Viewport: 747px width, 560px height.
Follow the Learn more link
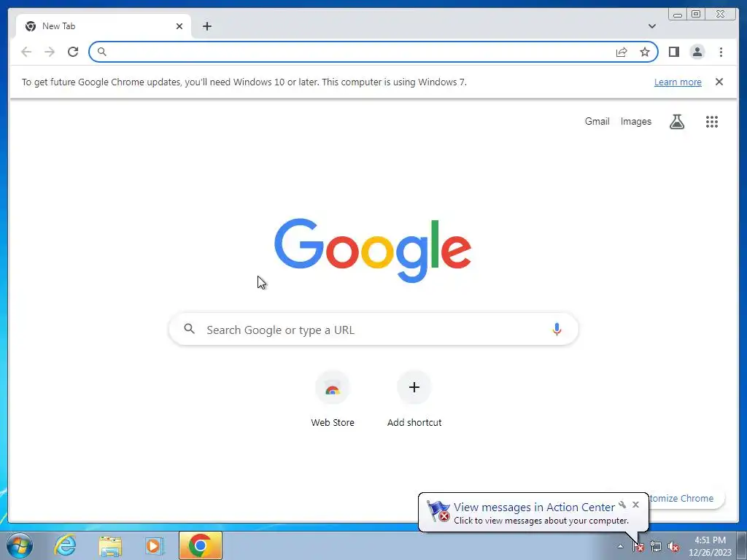[678, 82]
